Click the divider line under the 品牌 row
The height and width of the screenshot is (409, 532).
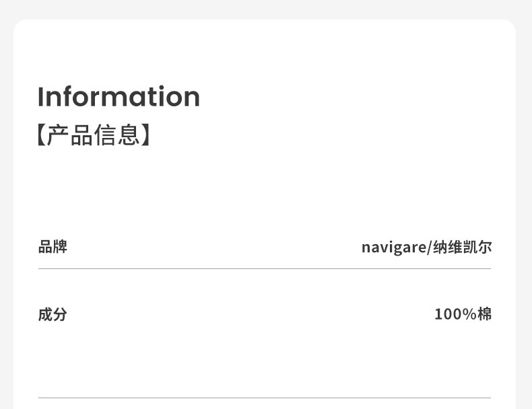pos(265,268)
